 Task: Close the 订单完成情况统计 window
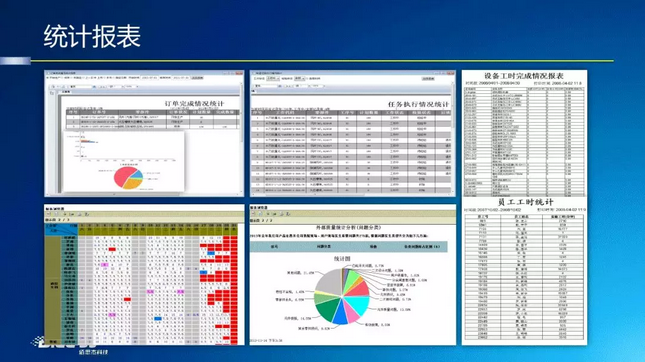(x=239, y=73)
